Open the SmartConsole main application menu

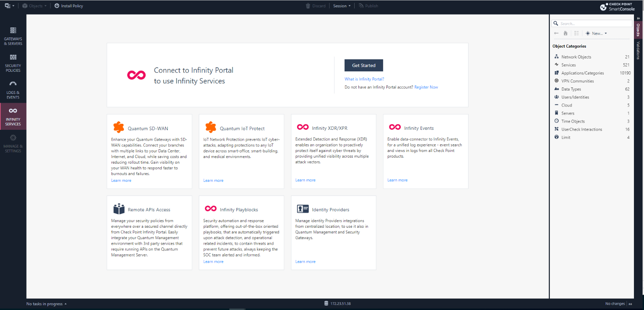[9, 6]
